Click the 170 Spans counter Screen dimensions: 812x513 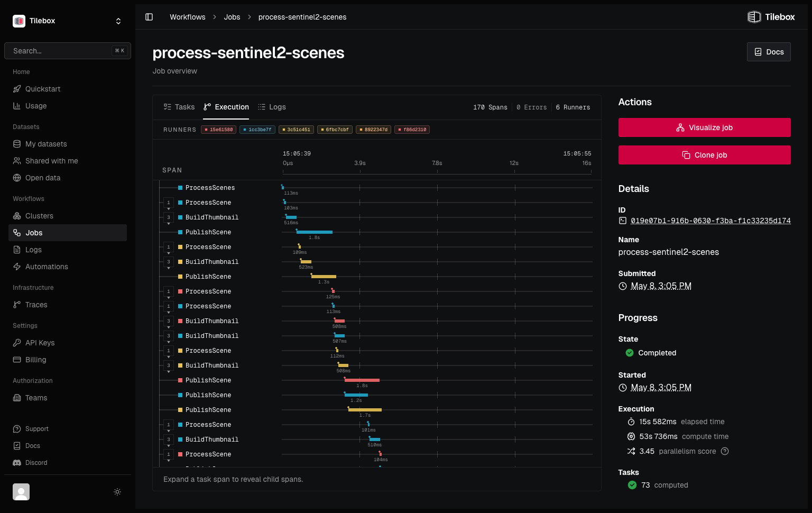[x=490, y=107]
